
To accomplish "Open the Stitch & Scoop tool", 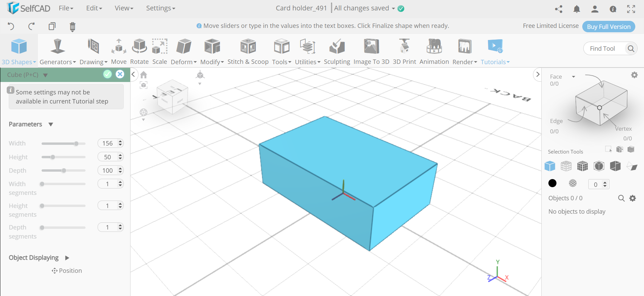I will [x=248, y=52].
